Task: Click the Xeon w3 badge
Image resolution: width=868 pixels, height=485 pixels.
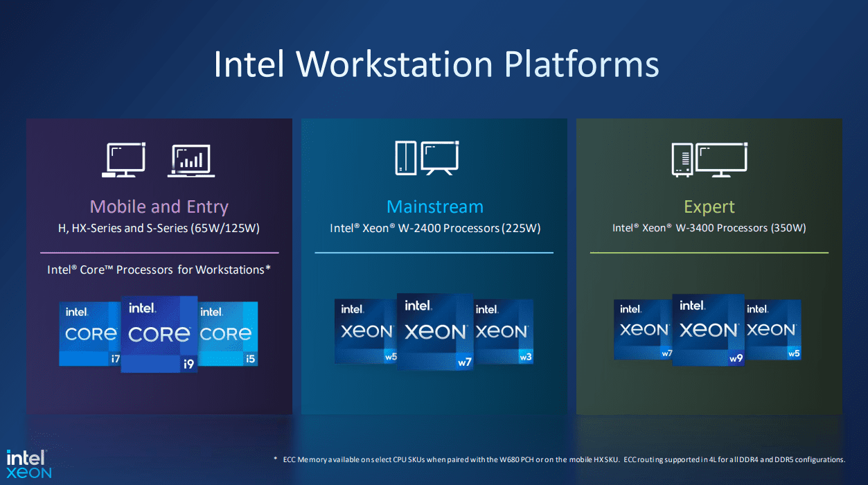Action: click(505, 332)
